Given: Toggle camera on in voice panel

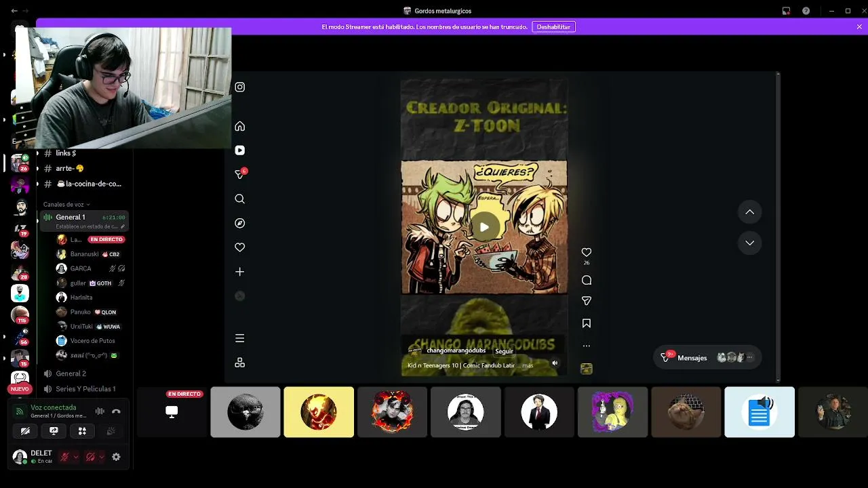Looking at the screenshot, I should (25, 431).
